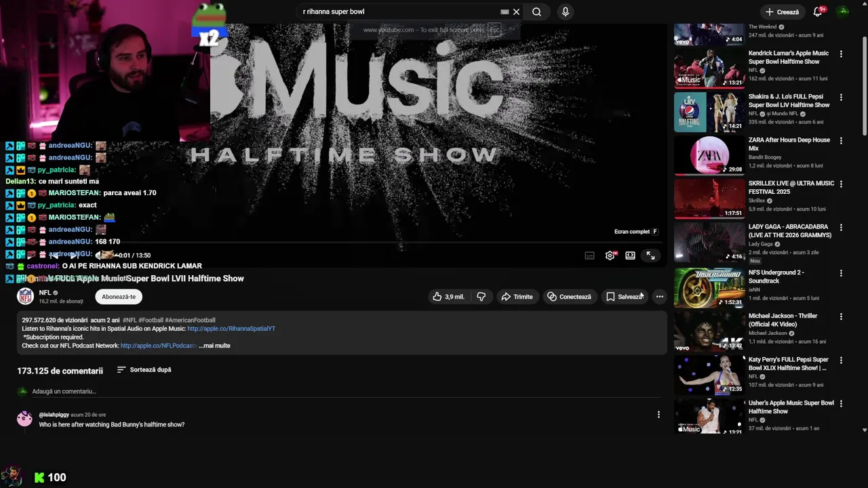Like the video with thumbs up
The width and height of the screenshot is (868, 488).
pyautogui.click(x=448, y=297)
